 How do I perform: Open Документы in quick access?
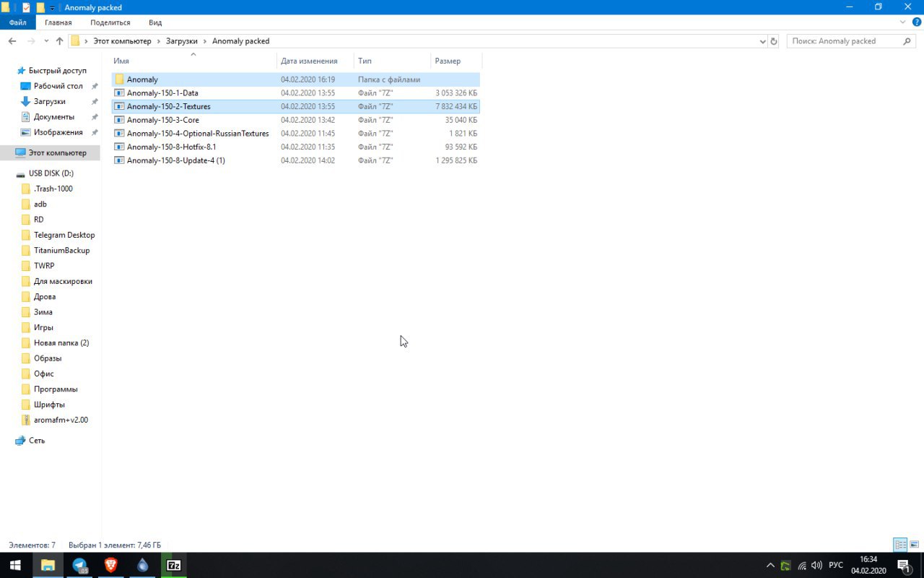[54, 117]
